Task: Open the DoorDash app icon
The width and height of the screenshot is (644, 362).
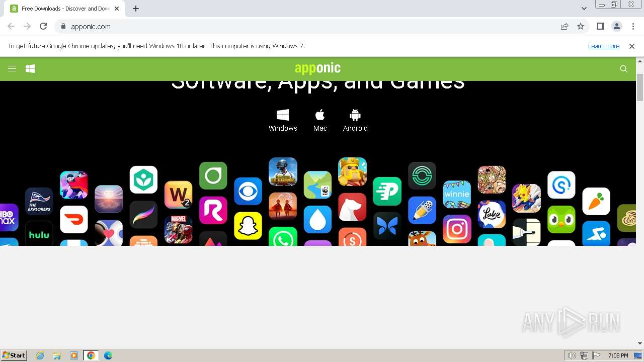Action: [x=74, y=219]
